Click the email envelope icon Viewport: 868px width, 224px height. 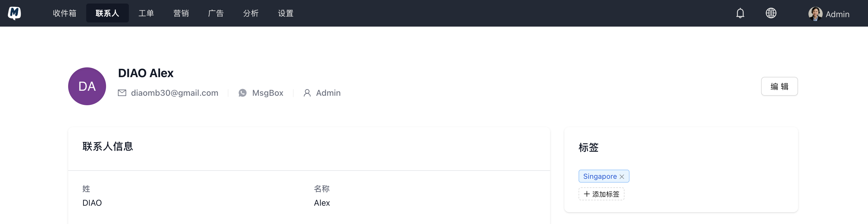tap(122, 93)
